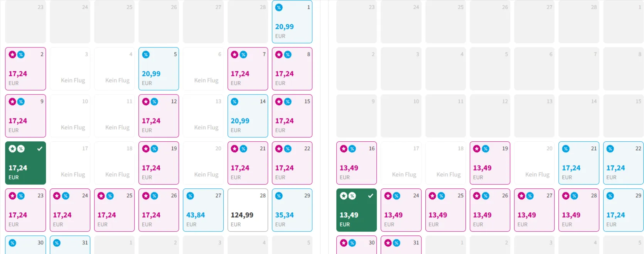The image size is (644, 254).
Task: Pick day 27 priced 43,84 EUR
Action: coord(203,210)
